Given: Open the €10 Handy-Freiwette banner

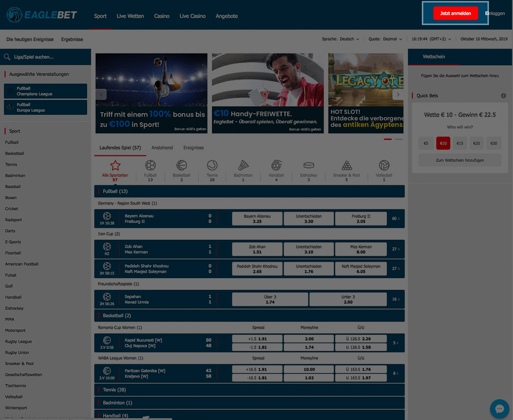Looking at the screenshot, I should [268, 93].
